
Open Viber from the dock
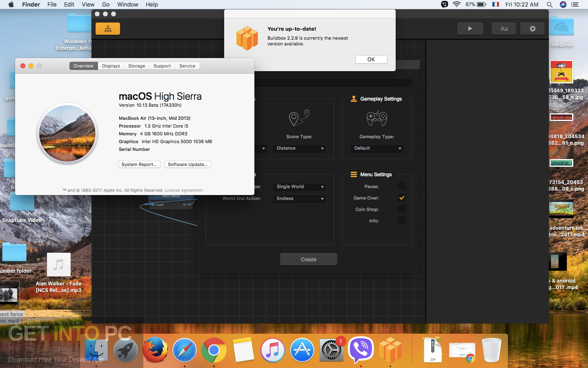tap(361, 350)
